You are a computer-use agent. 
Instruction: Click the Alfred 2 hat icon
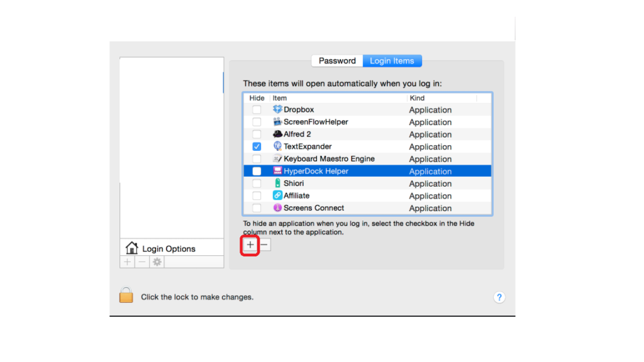[277, 134]
